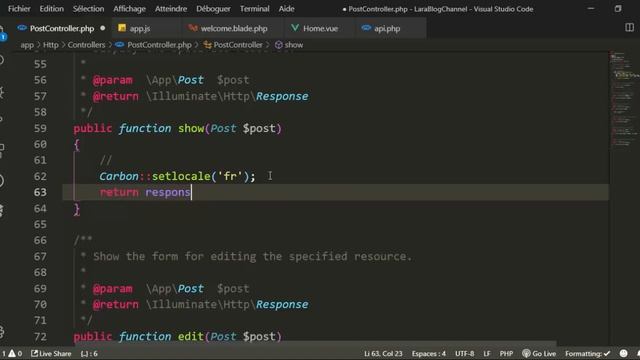Click the show method breadcrumb
Screen dimensions: 640x360
pyautogui.click(x=293, y=45)
